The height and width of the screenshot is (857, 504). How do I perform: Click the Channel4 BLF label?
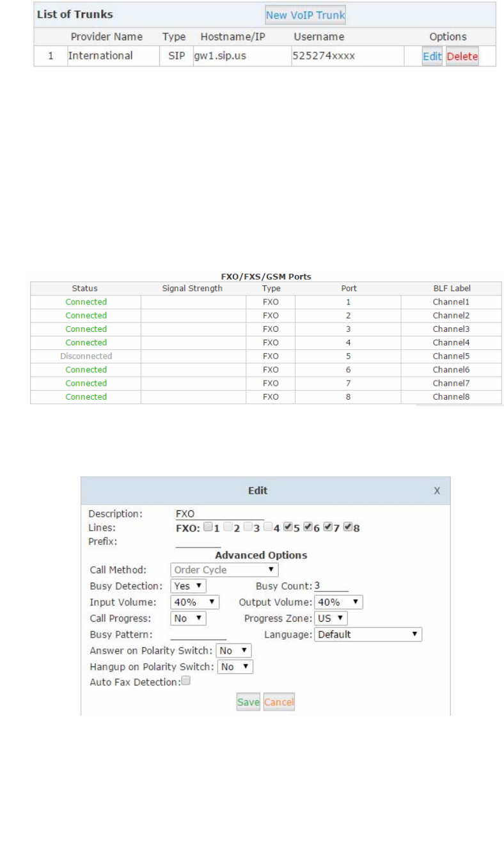point(452,343)
